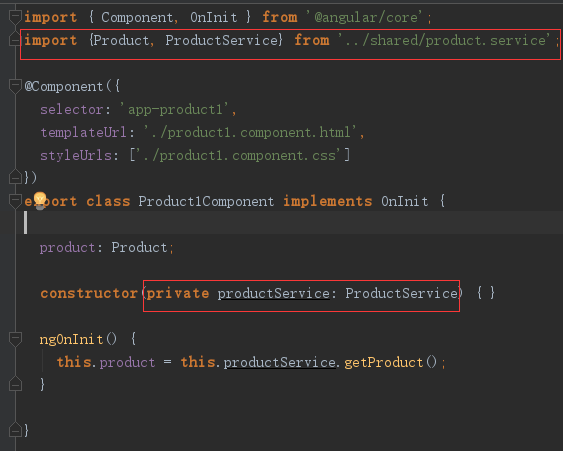Click productService parameter name in constructor

tap(273, 293)
